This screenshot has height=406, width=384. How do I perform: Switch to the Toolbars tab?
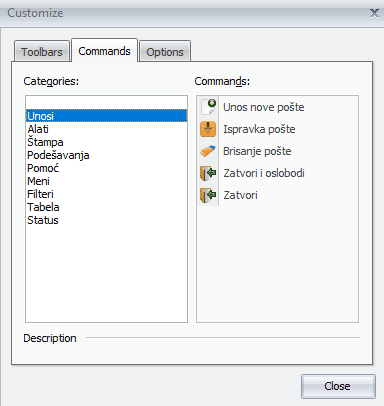pos(42,52)
